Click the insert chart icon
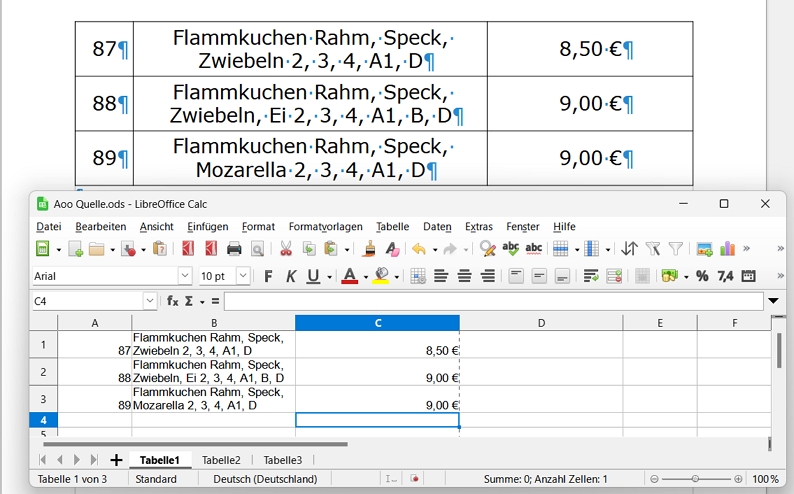 pyautogui.click(x=727, y=249)
